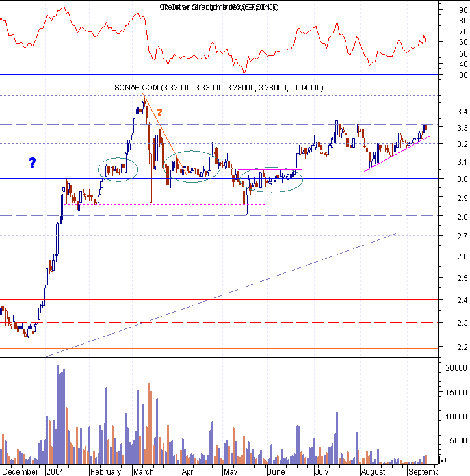This screenshot has width=470, height=476.
Task: Click the price axis label 2.9
Action: tap(462, 198)
